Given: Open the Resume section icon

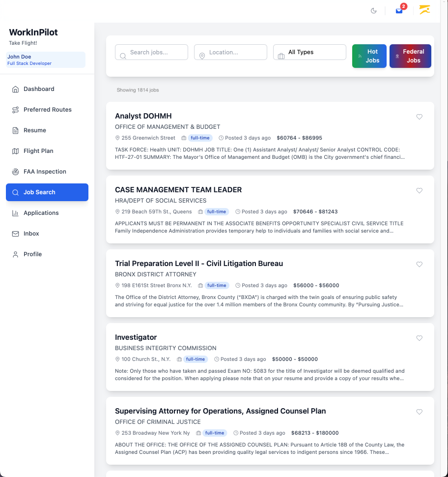Looking at the screenshot, I should (x=16, y=130).
